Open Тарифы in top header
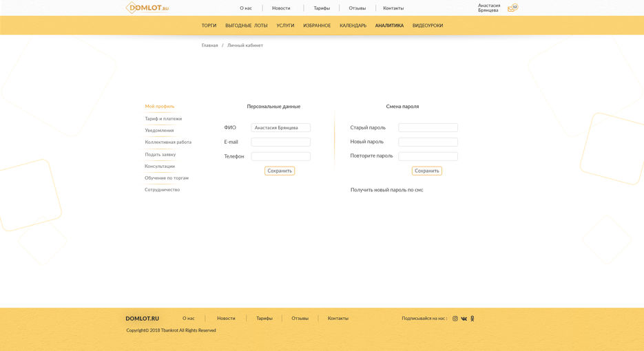644x351 pixels. coord(322,8)
